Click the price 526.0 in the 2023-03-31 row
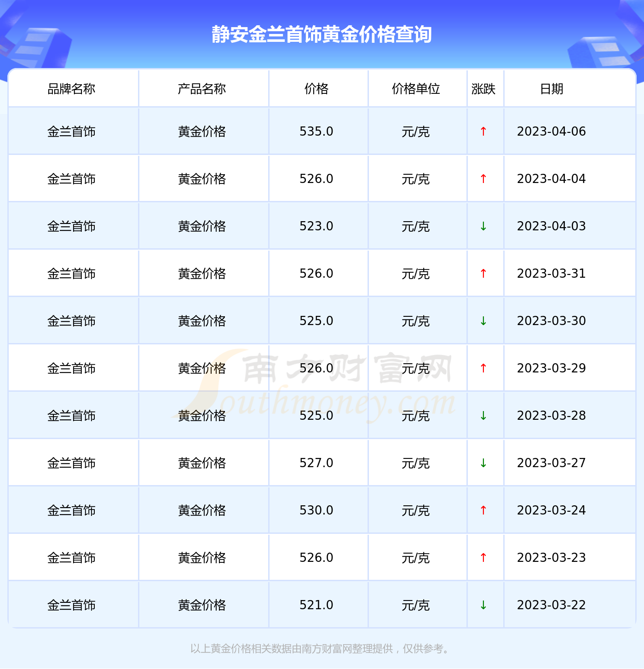644x669 pixels. click(316, 274)
